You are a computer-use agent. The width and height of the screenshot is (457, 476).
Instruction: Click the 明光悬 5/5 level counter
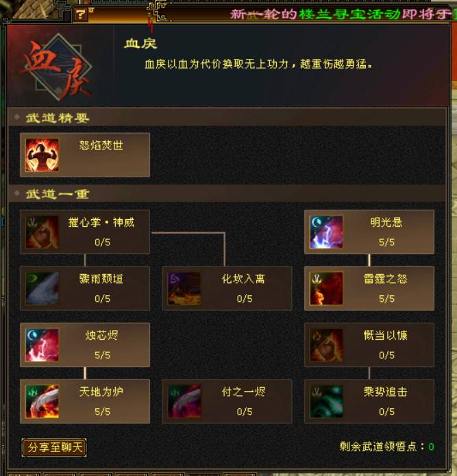386,242
